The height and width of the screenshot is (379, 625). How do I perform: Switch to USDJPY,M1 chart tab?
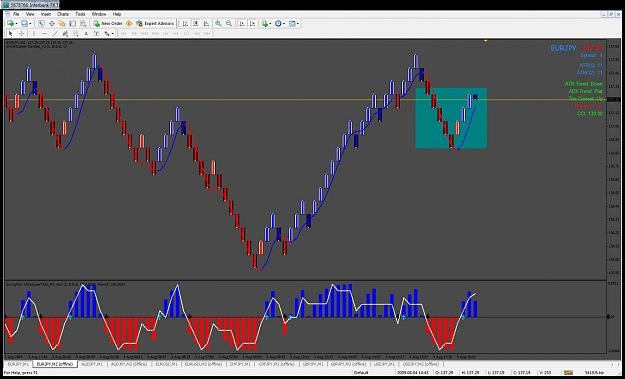point(384,364)
